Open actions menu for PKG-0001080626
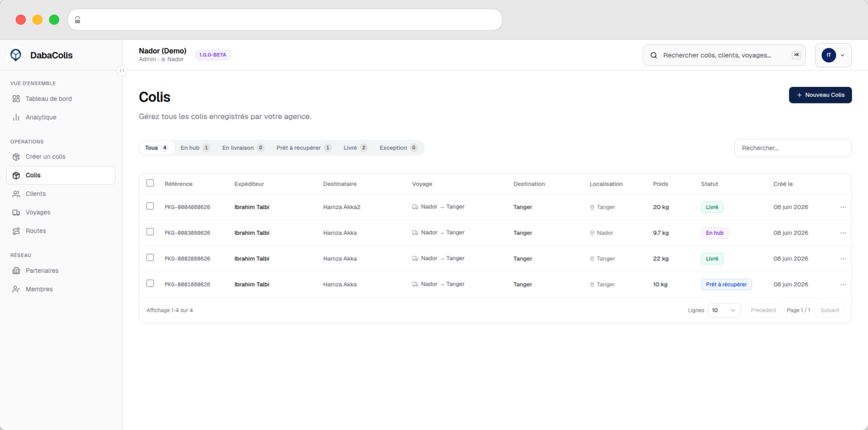868x430 pixels. click(843, 284)
